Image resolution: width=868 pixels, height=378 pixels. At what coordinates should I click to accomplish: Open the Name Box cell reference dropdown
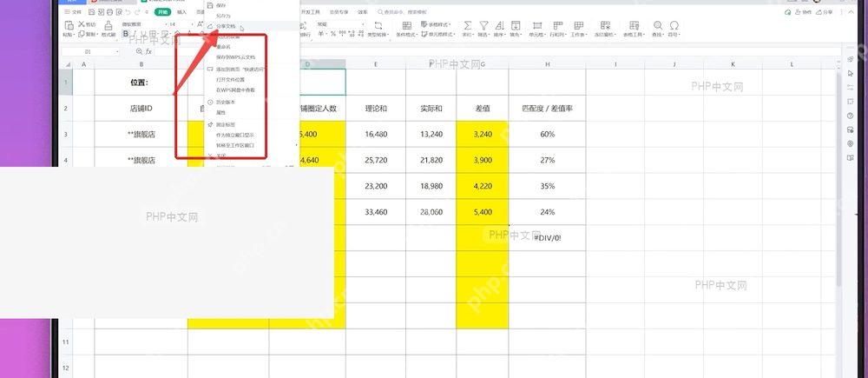point(117,51)
